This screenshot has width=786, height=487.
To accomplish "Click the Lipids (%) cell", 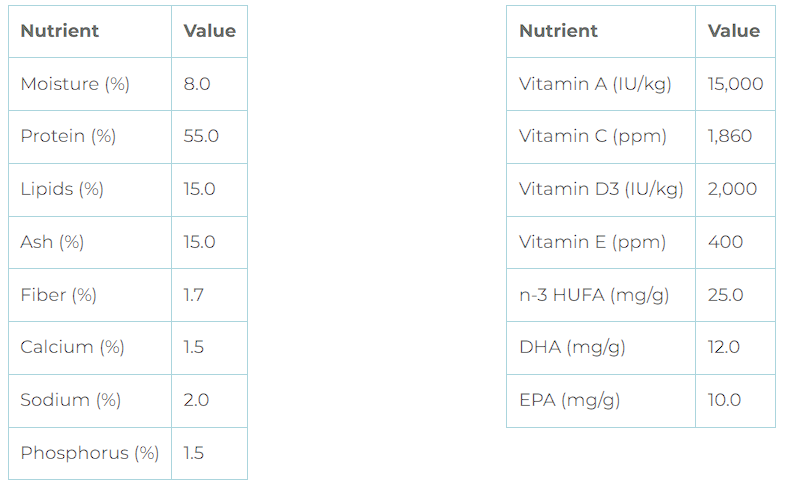I will pos(62,189).
